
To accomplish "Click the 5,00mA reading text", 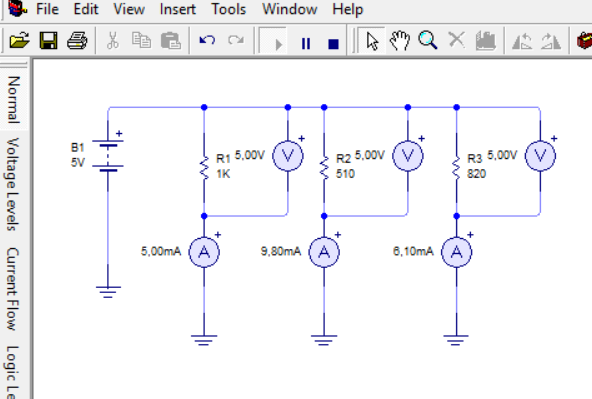I will tap(161, 251).
